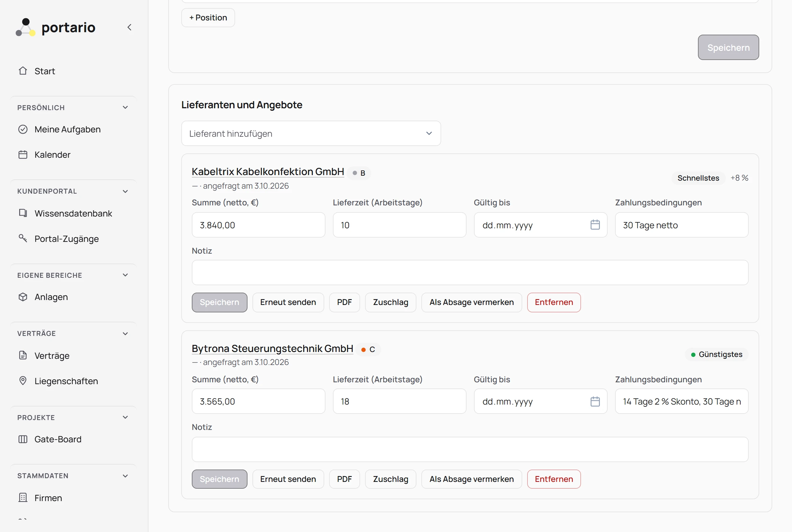
Task: Click the Kalender calendar icon in the sidebar
Action: (23, 155)
